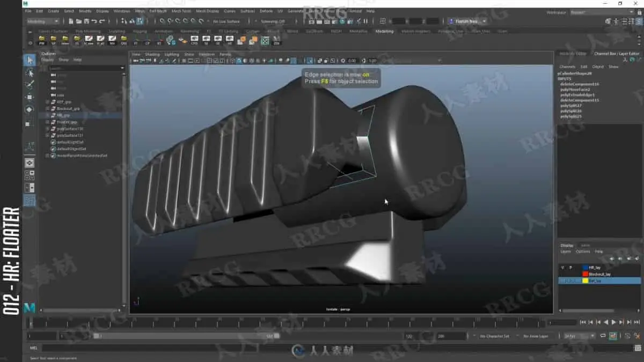Click the SP shelf folder icon
This screenshot has height=362, width=644.
click(x=54, y=40)
